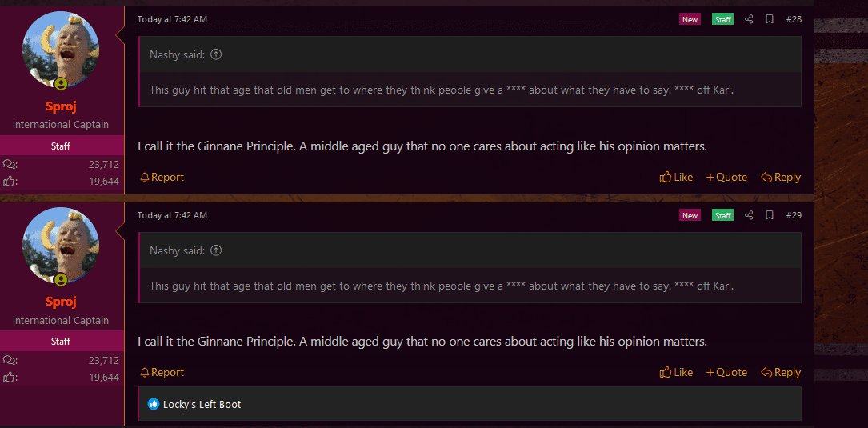Report post #29

[x=162, y=373]
